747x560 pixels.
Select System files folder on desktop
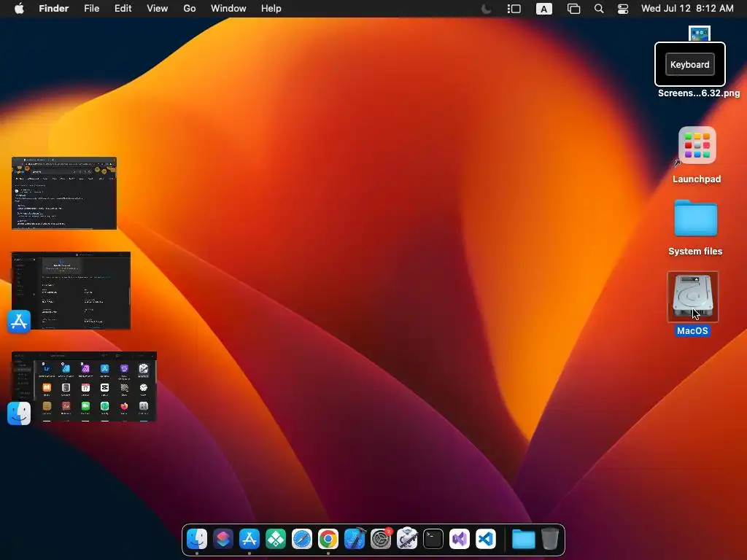(x=695, y=218)
